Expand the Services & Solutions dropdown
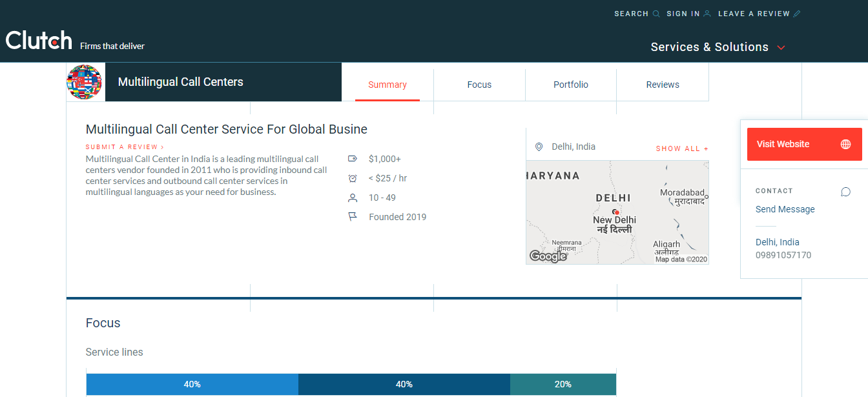This screenshot has height=397, width=868. click(718, 47)
